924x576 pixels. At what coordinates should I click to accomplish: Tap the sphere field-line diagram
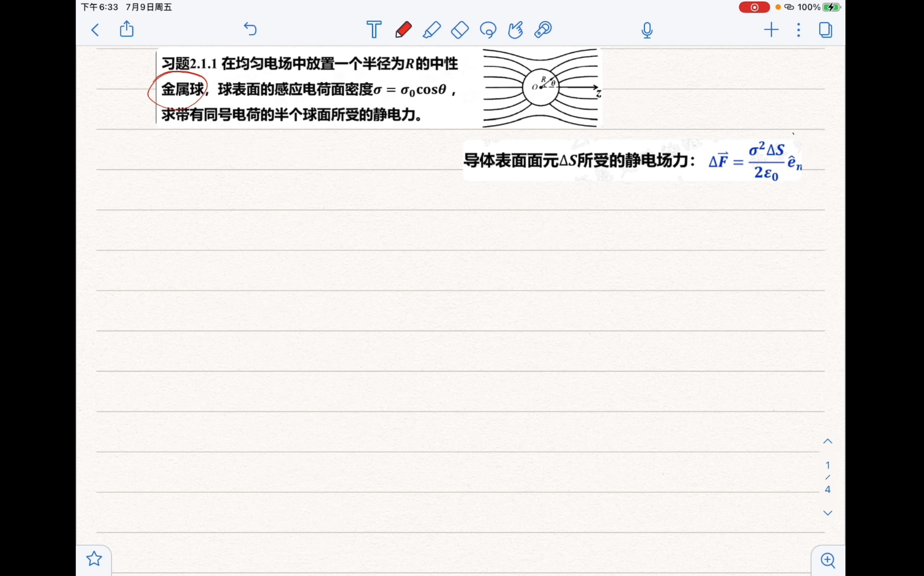tap(541, 88)
